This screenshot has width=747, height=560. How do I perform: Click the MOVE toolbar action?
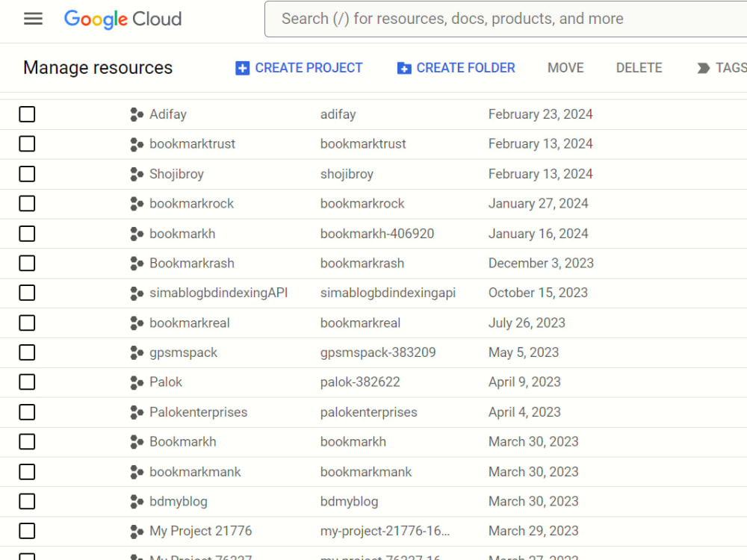[x=565, y=68]
